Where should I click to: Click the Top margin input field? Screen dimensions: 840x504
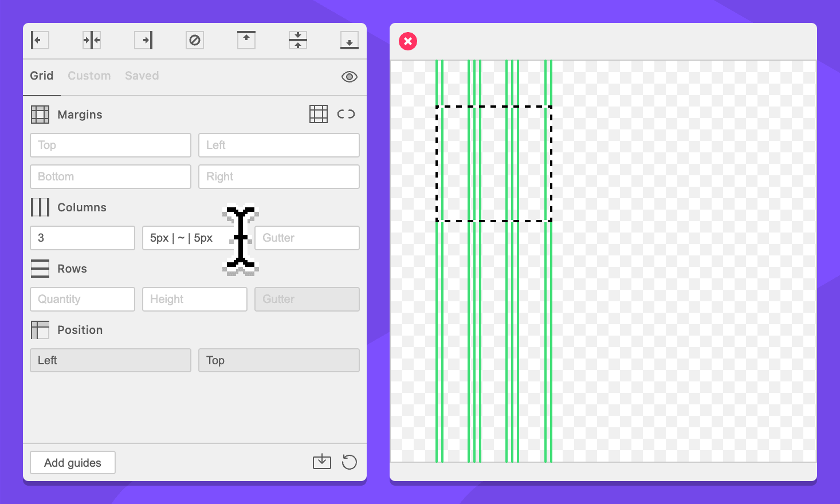pyautogui.click(x=111, y=145)
